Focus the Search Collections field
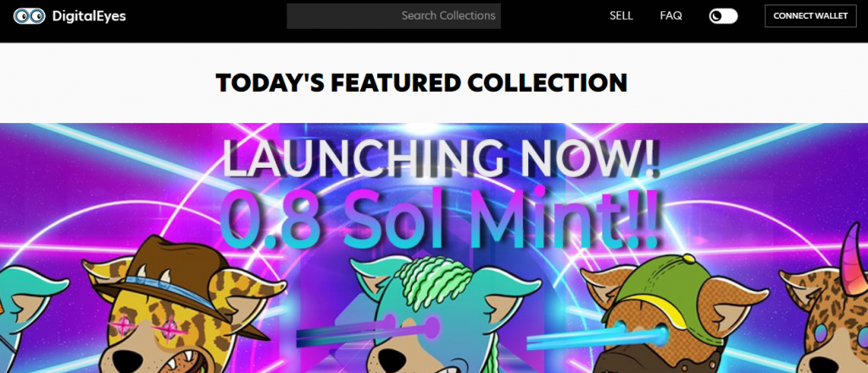 [393, 15]
